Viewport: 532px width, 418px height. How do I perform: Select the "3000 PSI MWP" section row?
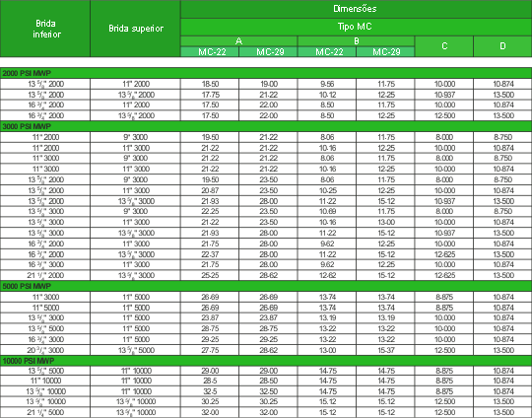[266, 126]
